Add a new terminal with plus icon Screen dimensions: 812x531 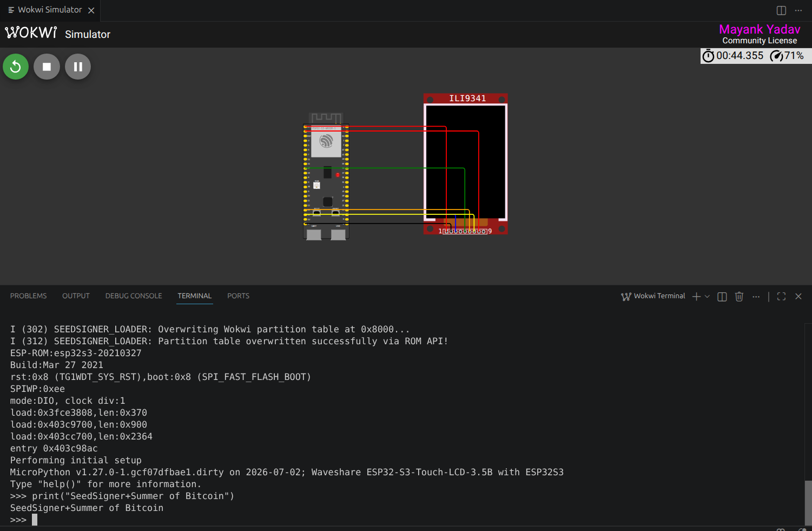[x=697, y=297]
